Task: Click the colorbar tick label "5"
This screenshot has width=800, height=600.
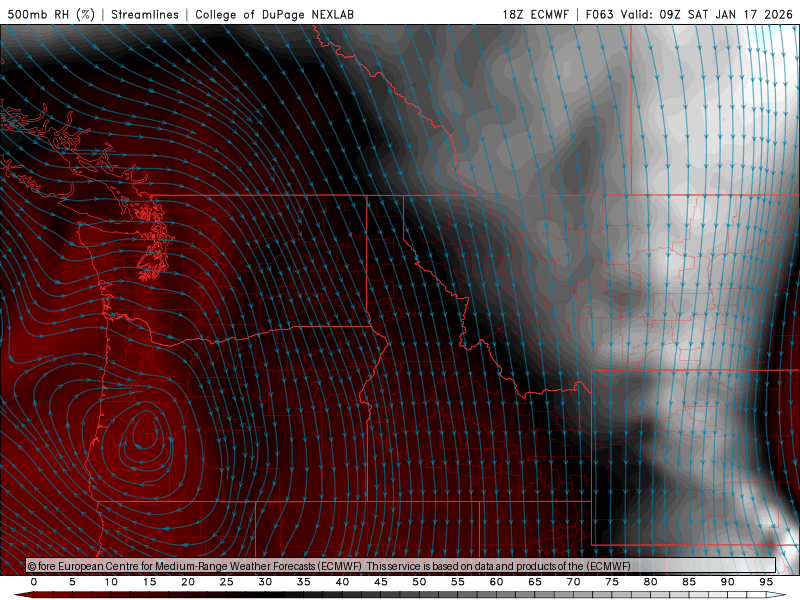Action: 72,582
